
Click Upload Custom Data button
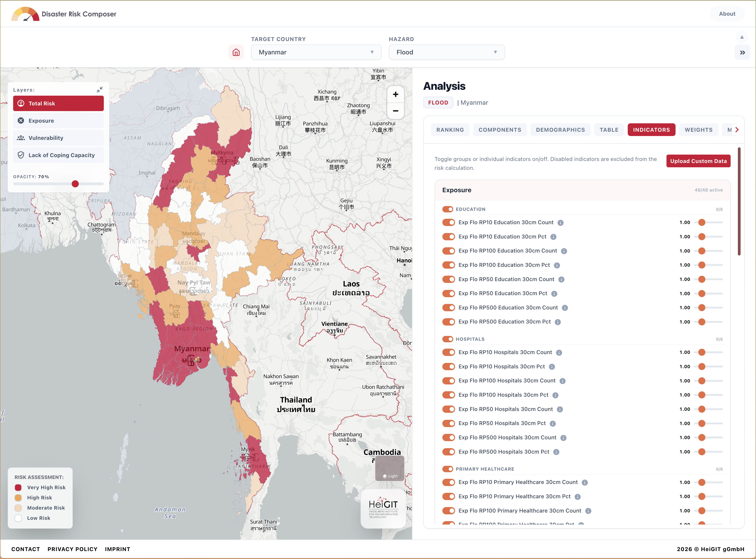click(698, 161)
